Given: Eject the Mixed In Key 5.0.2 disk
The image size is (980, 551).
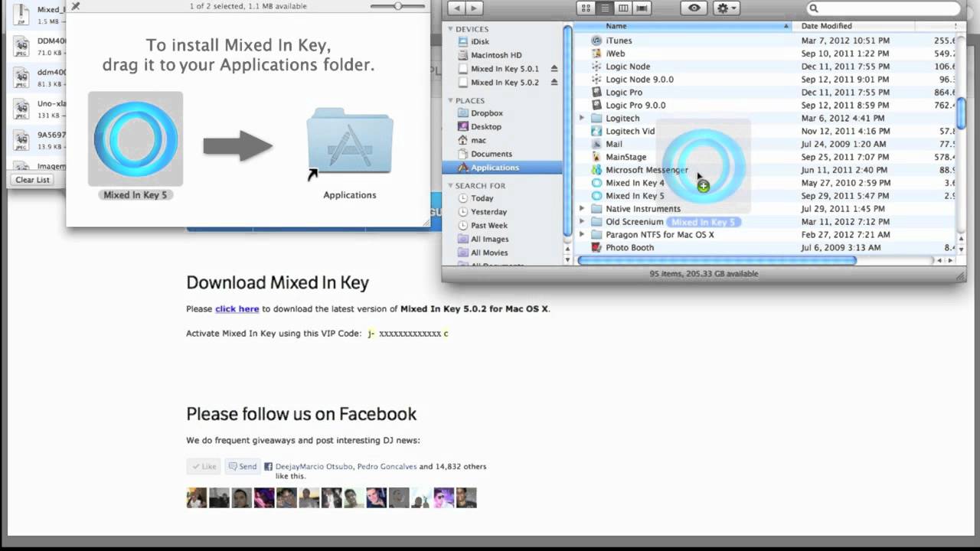Looking at the screenshot, I should tap(554, 83).
